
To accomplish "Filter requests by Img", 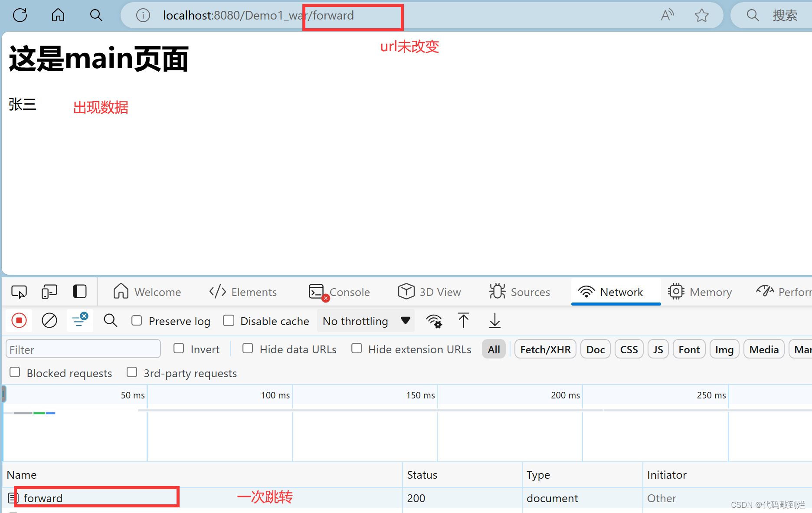I will pos(724,349).
